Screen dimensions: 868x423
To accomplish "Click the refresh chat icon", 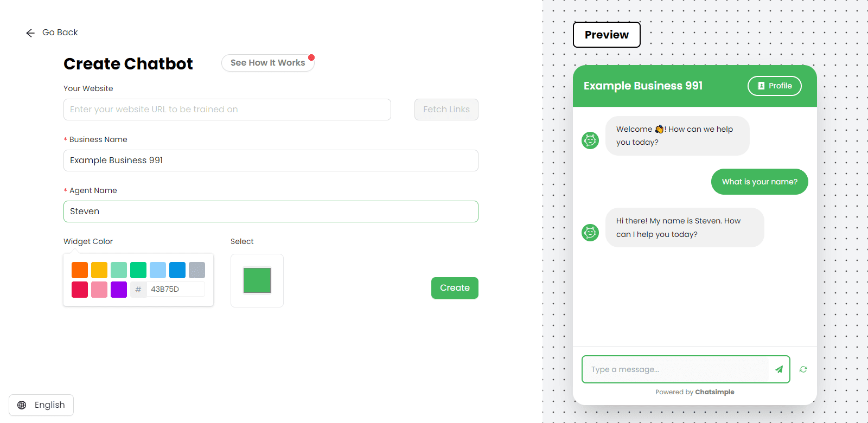I will [803, 369].
